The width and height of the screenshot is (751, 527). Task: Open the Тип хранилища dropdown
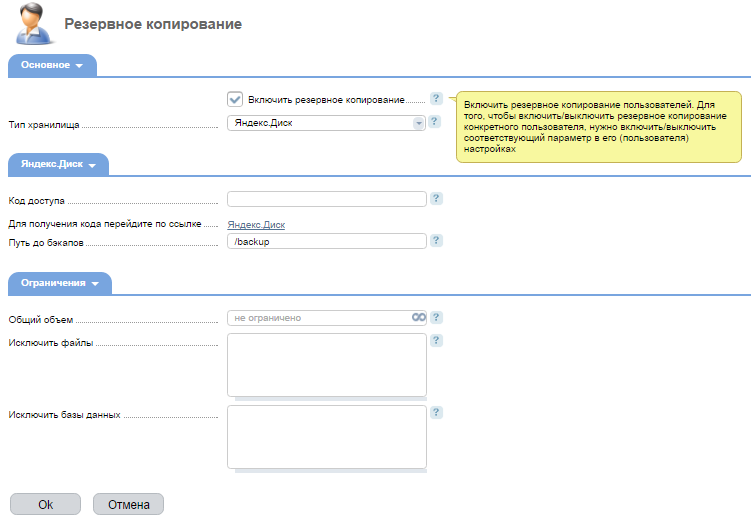click(x=326, y=123)
